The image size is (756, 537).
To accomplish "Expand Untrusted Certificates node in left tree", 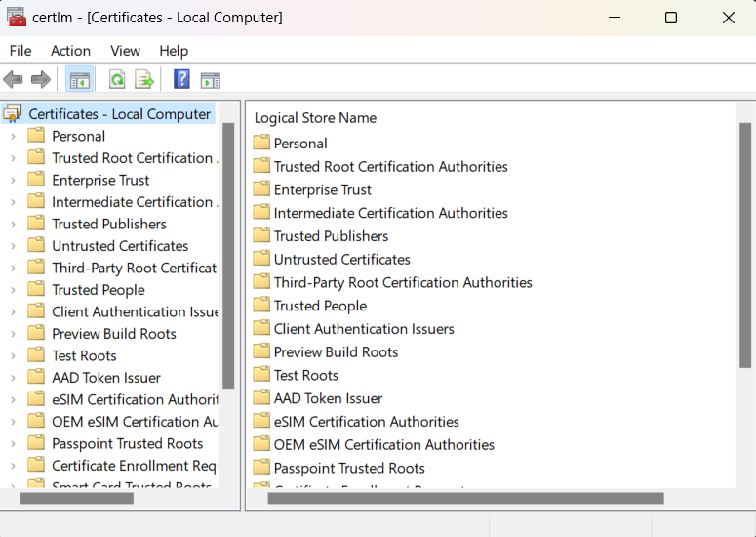I will click(x=13, y=246).
